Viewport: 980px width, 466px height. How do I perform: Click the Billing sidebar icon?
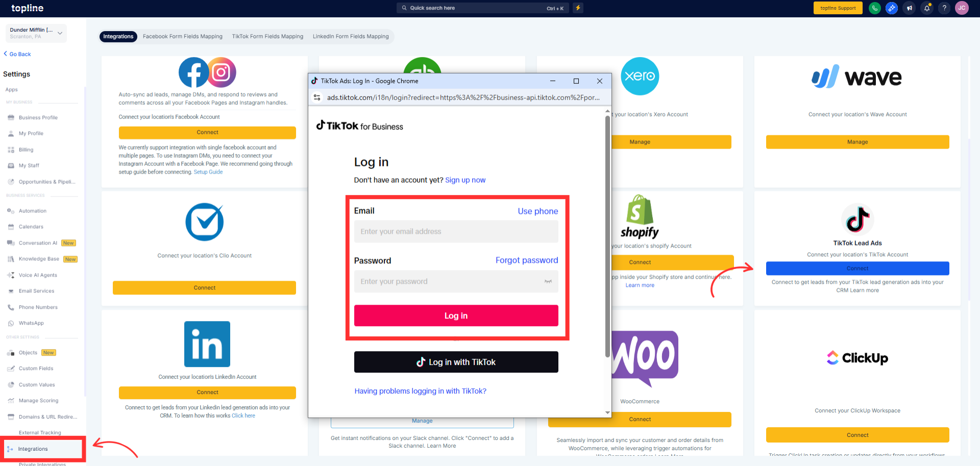click(11, 150)
